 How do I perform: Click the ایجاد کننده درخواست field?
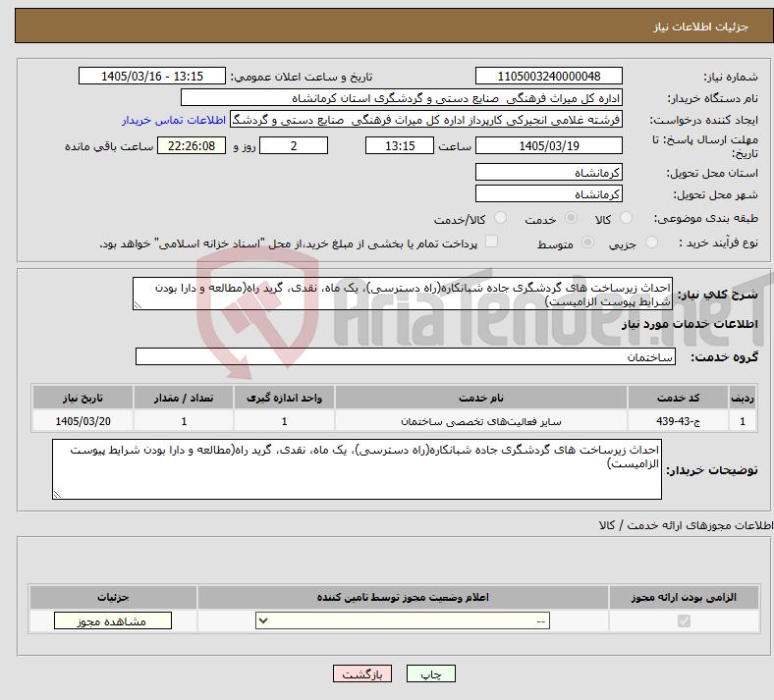pos(426,120)
